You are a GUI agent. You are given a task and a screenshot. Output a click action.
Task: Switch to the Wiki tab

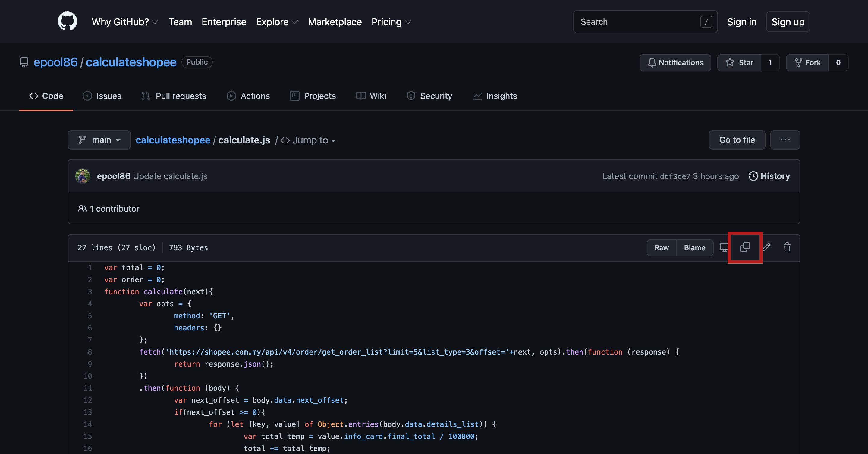coord(371,96)
